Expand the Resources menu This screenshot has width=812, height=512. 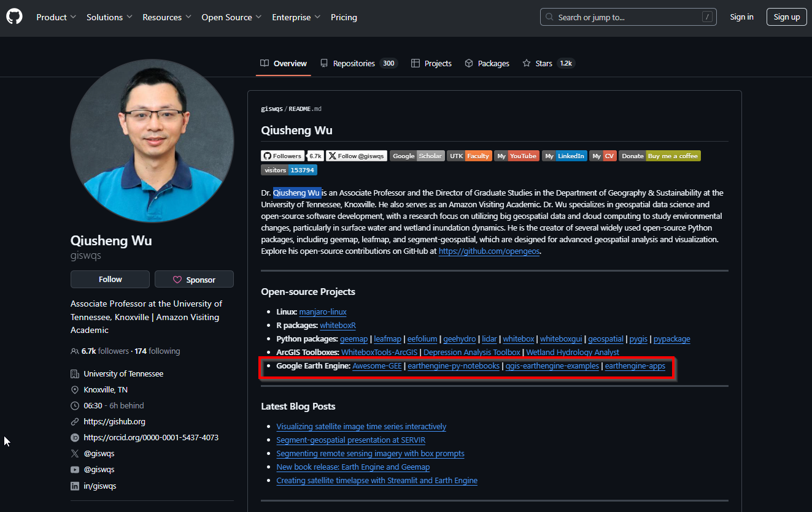point(167,17)
